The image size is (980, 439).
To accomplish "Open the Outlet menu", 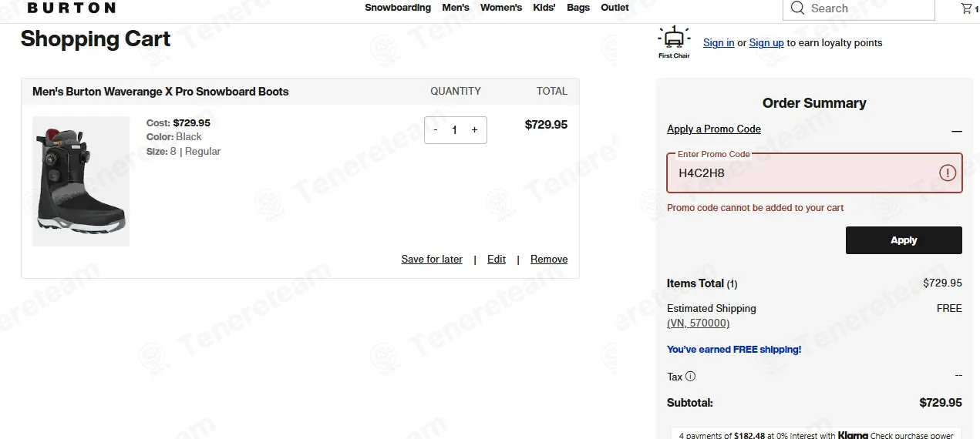I will click(615, 8).
